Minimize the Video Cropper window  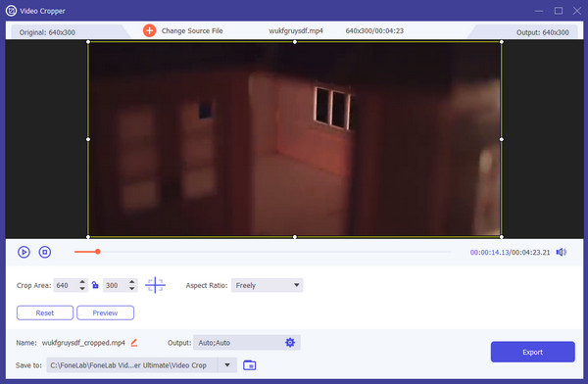pyautogui.click(x=539, y=11)
